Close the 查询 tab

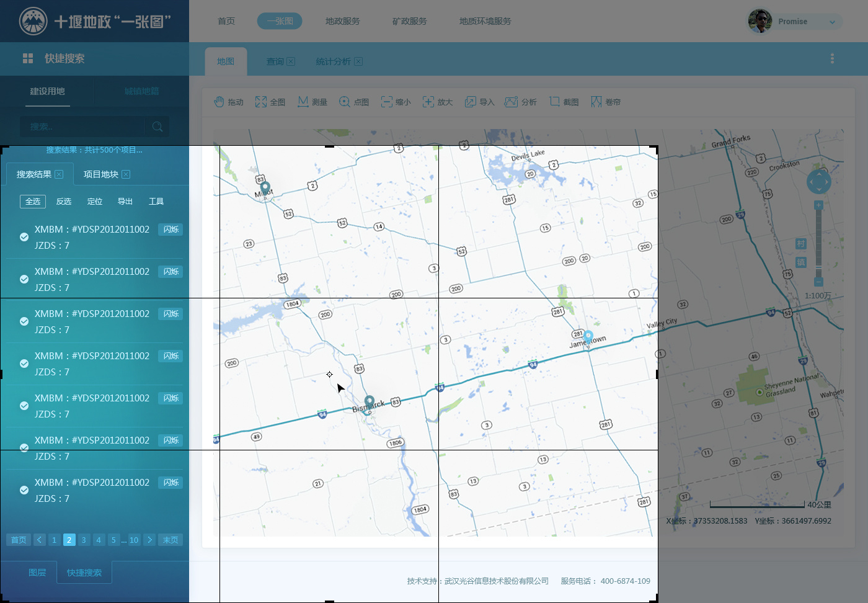coord(291,61)
